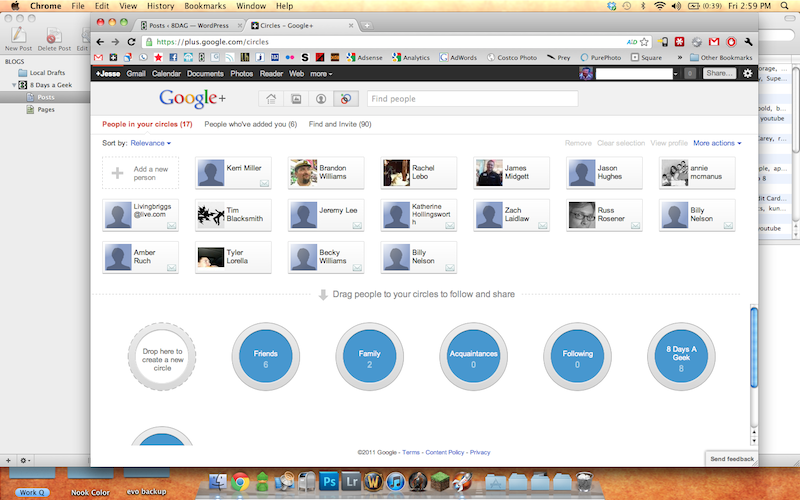The width and height of the screenshot is (800, 500).
Task: Open Trash in the Dock
Action: pos(585,482)
